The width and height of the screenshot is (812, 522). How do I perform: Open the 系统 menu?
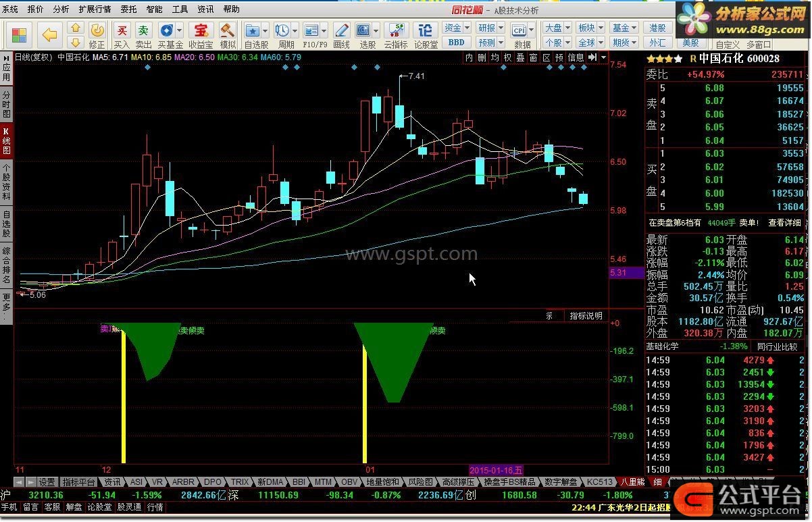(11, 9)
